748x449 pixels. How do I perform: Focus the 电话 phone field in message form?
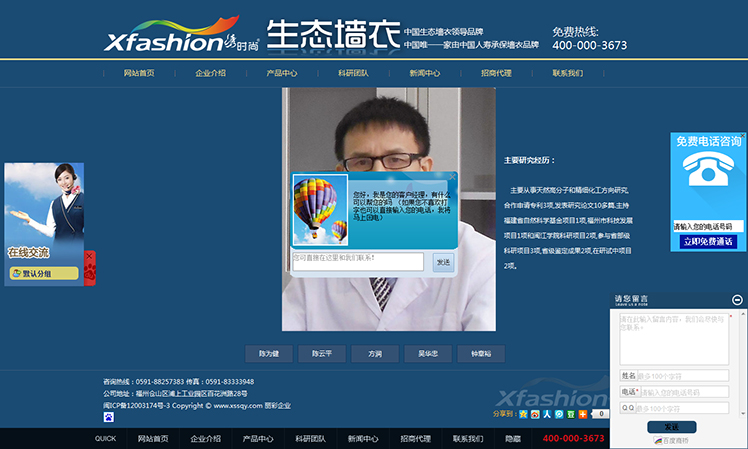tap(684, 392)
